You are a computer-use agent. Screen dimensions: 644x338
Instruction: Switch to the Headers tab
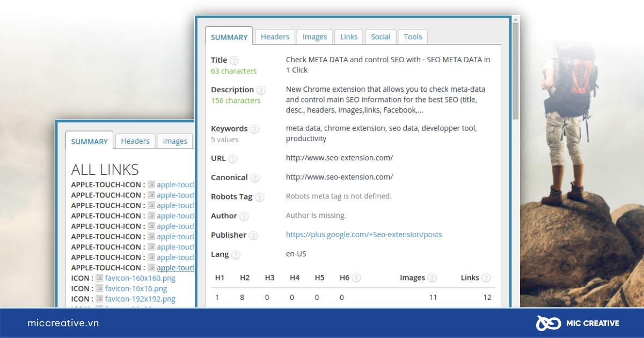(x=275, y=36)
